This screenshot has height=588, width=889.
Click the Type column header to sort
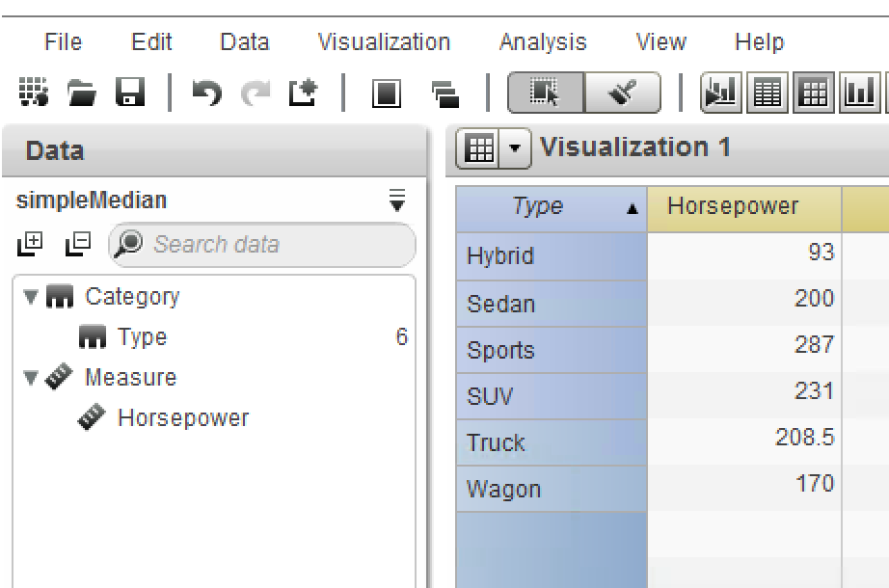552,208
